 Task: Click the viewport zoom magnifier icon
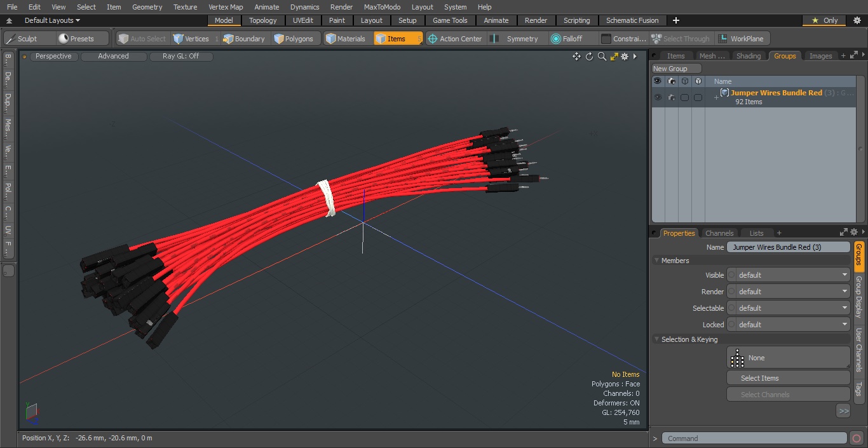point(602,57)
